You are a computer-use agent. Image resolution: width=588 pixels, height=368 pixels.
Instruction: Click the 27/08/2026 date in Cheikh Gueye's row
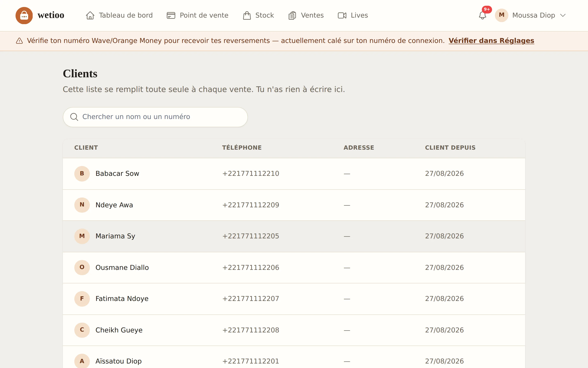pyautogui.click(x=444, y=330)
